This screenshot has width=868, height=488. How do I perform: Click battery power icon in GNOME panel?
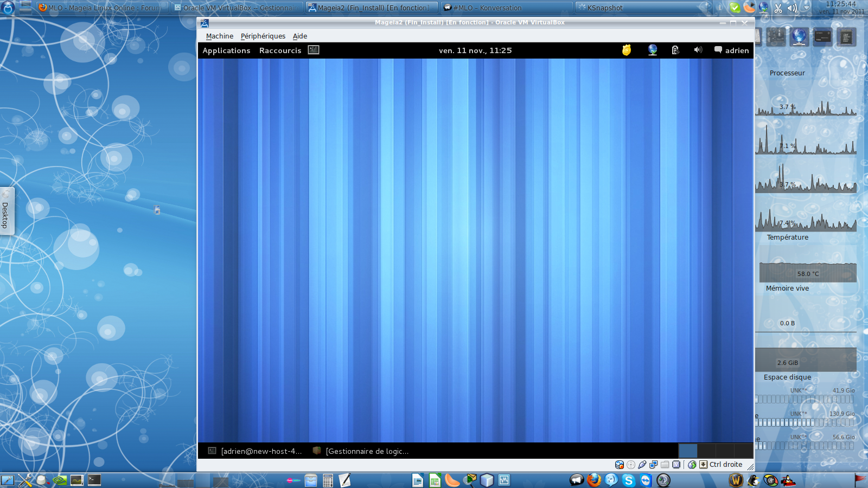tap(675, 50)
